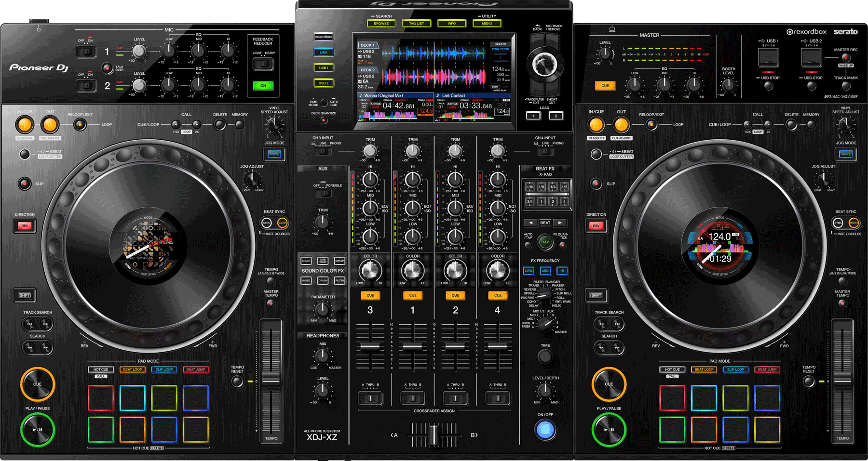Decrease beat with BEAT left arrow
This screenshot has height=461, width=868.
pyautogui.click(x=530, y=223)
